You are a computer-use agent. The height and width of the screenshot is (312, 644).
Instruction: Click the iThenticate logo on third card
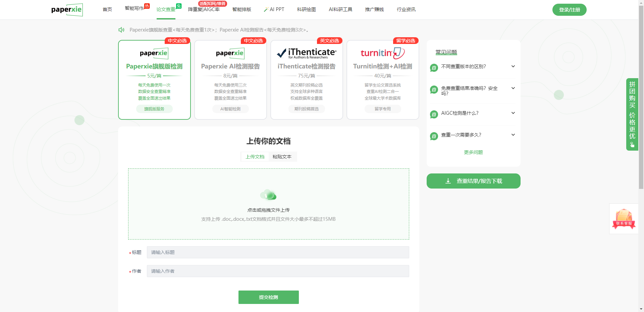(307, 53)
